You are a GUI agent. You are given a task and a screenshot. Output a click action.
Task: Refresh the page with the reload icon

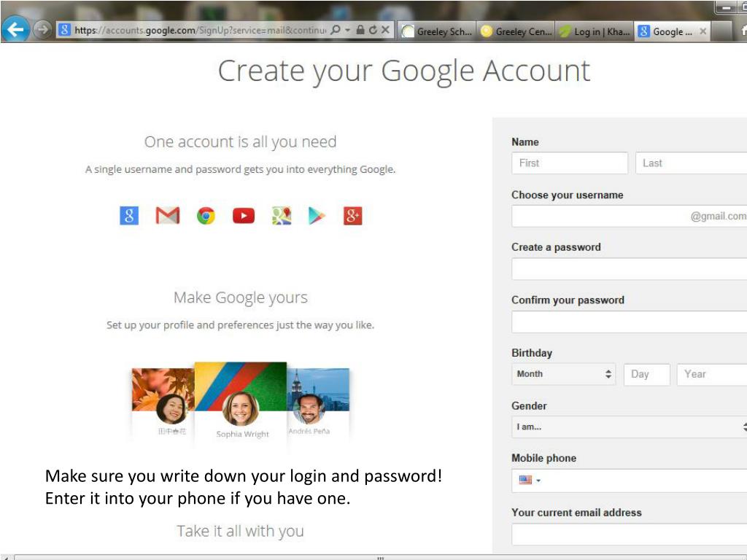click(373, 29)
